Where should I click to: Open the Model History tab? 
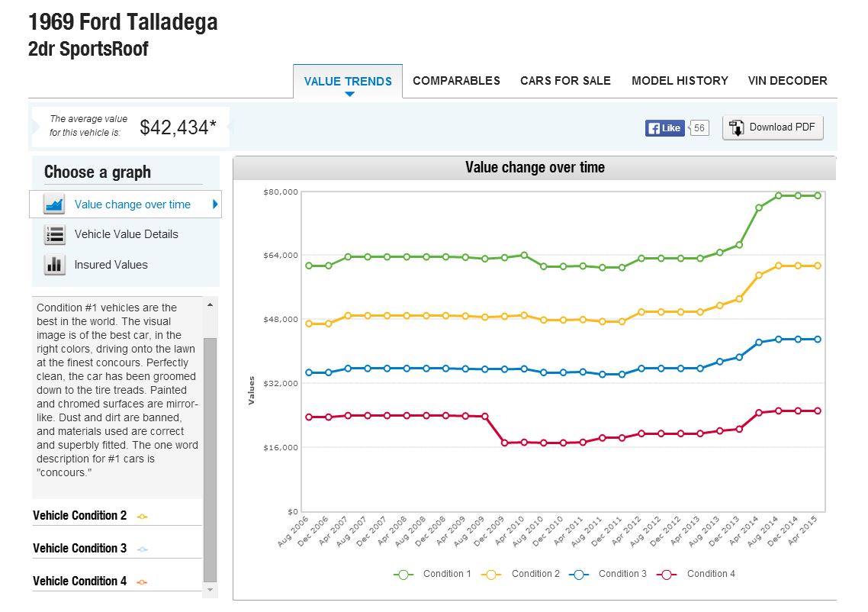pos(680,81)
